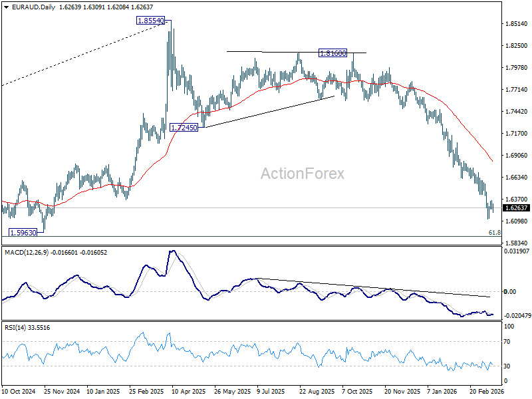This screenshot has width=532, height=399.
Task: Select the 1.59630 low price label
Action: [x=23, y=232]
